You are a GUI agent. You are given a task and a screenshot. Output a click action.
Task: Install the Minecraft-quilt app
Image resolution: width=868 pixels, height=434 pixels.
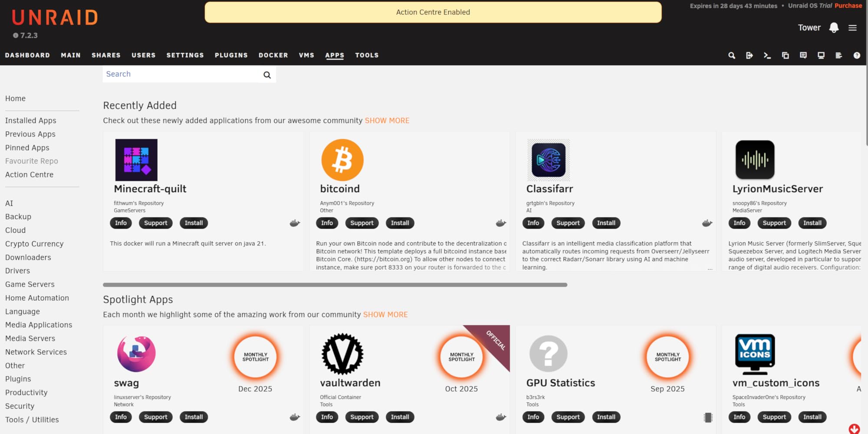point(194,223)
